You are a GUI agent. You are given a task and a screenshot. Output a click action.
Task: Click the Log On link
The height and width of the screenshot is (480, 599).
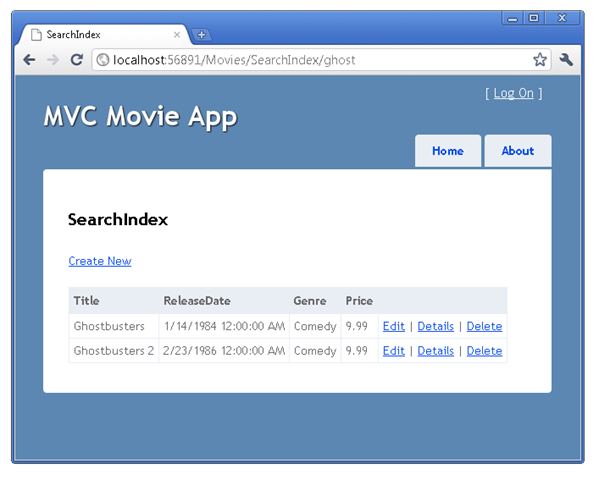[x=513, y=93]
